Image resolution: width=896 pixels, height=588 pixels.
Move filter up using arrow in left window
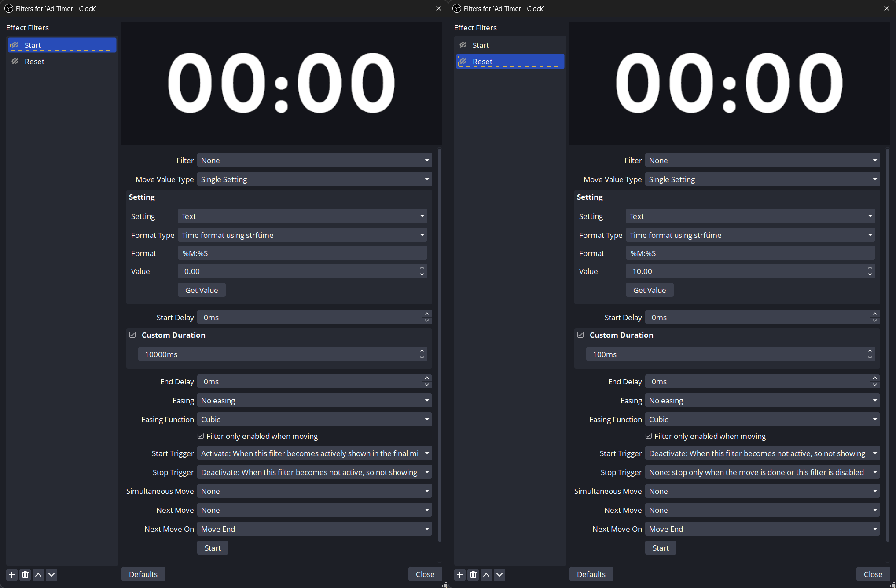click(38, 574)
